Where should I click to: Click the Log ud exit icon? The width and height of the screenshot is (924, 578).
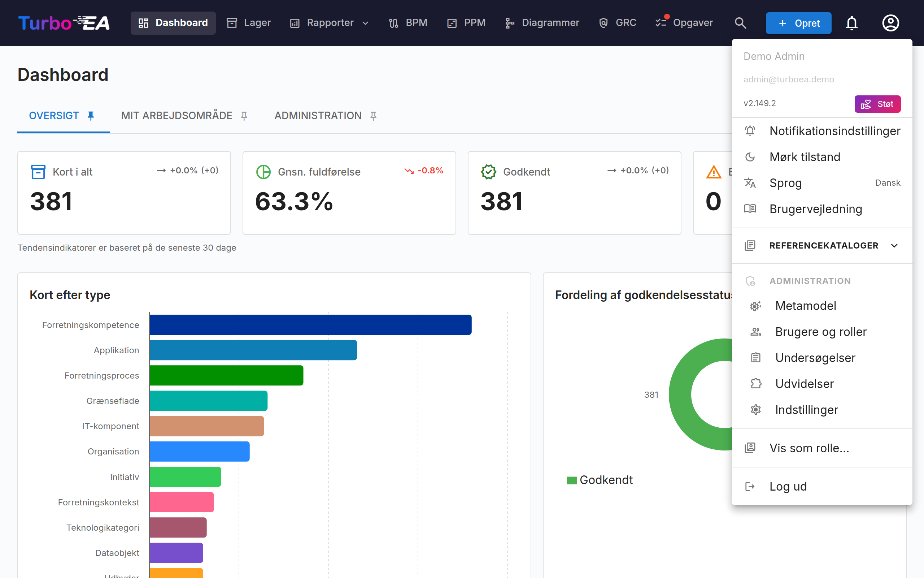(x=750, y=486)
